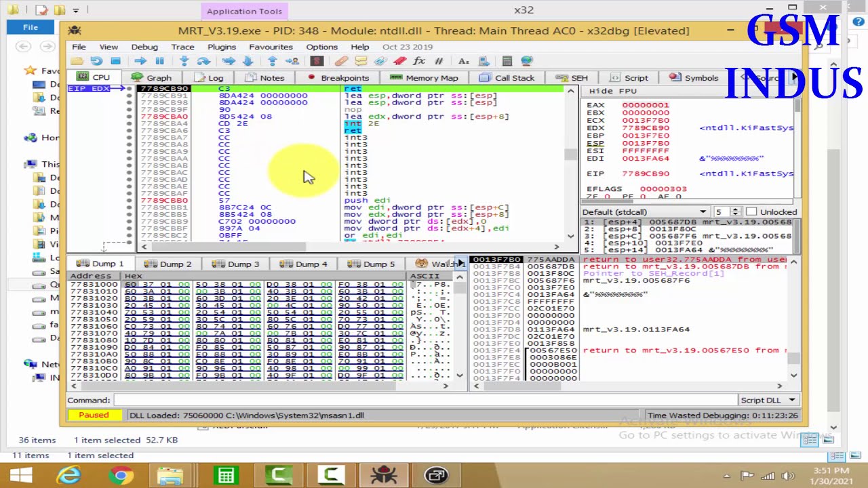Open the Patches bandage icon
868x488 pixels.
tap(341, 61)
